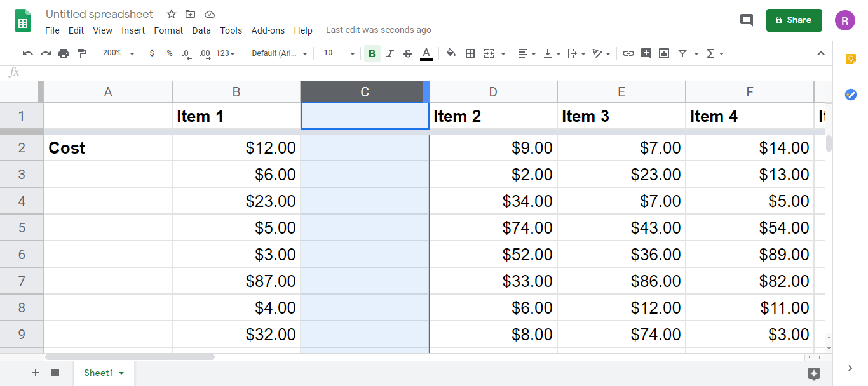Viewport: 868px width, 386px height.
Task: Select the Paint format roller tool
Action: 81,53
